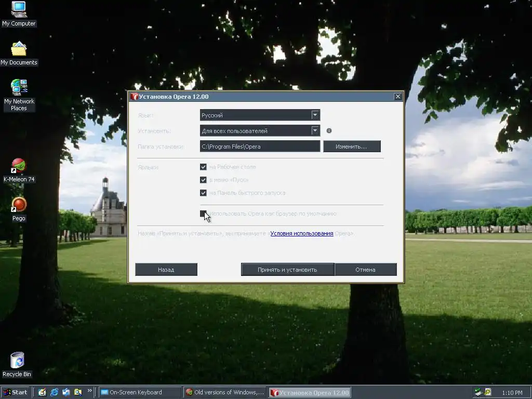
Task: Click the info icon beside the install-for dropdown
Action: pyautogui.click(x=329, y=130)
